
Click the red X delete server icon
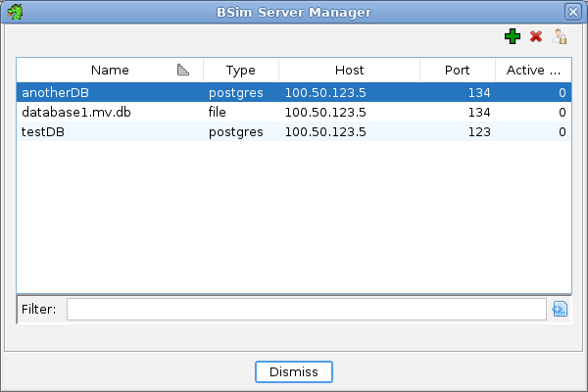click(x=536, y=36)
